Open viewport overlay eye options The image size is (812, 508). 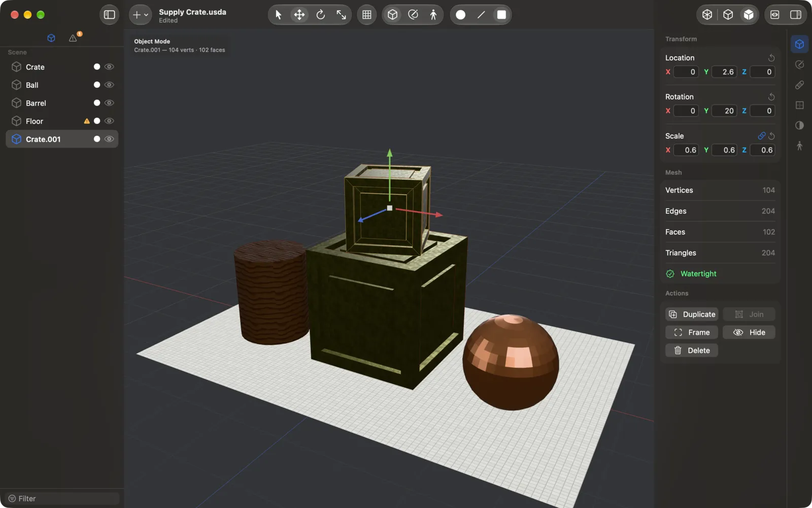[x=774, y=15]
